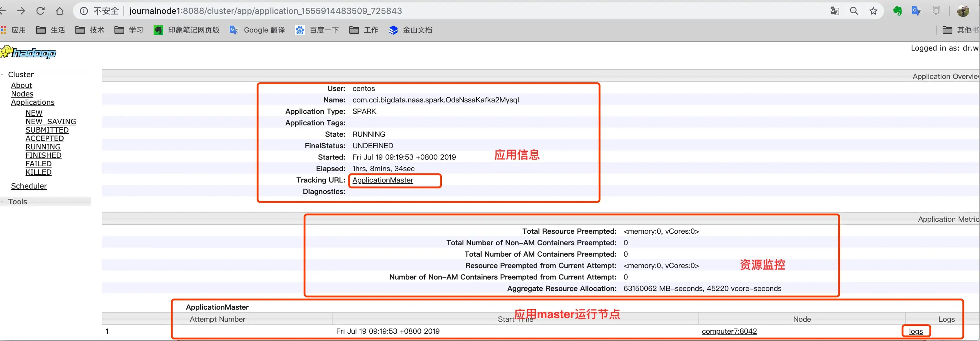Collapse the Cluster menu section
The image size is (980, 341).
coord(21,75)
